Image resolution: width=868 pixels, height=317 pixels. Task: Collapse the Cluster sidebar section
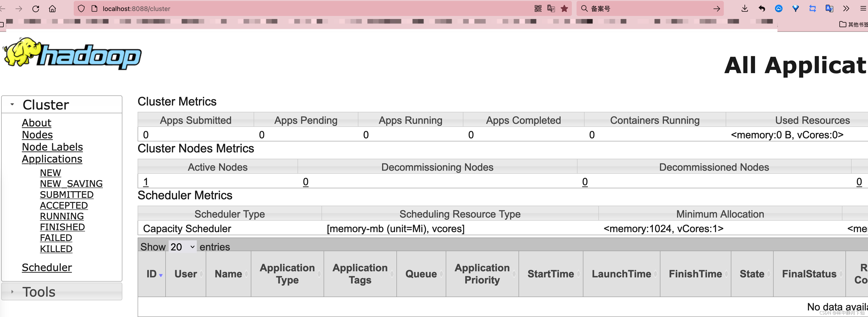coord(12,105)
